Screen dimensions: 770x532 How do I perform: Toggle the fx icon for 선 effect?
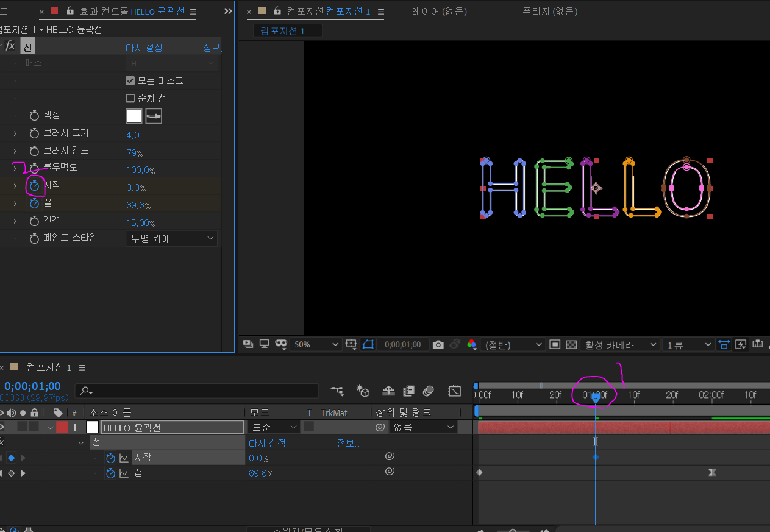pos(10,46)
